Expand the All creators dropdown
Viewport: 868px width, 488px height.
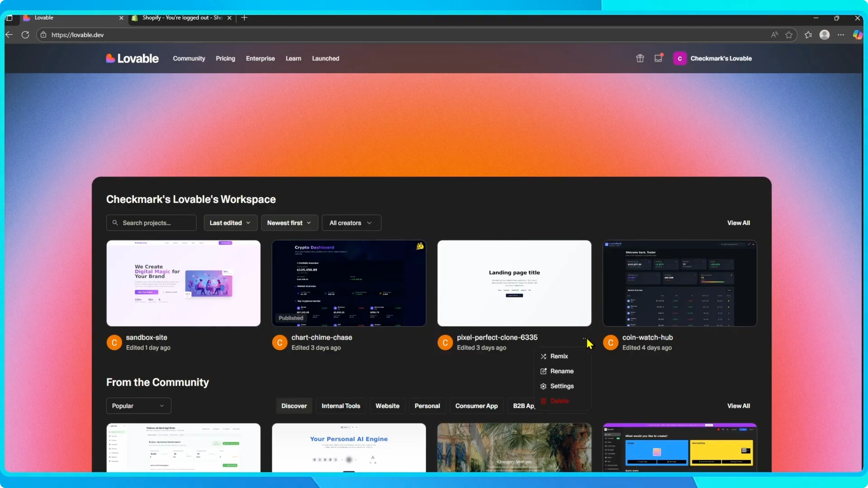pos(351,223)
